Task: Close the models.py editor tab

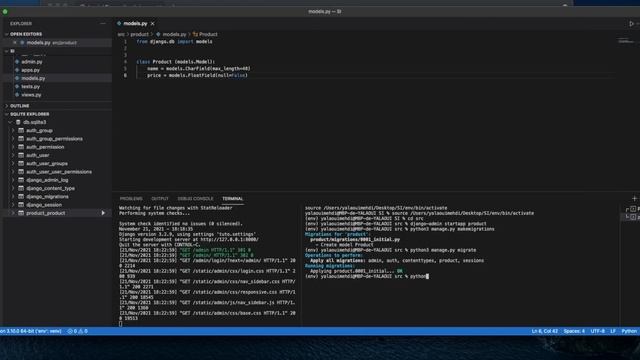Action: point(153,24)
